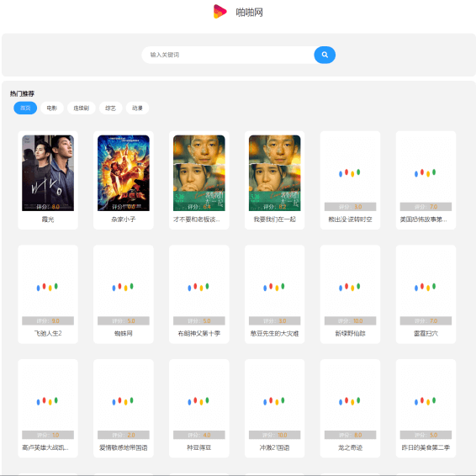Open 才不要和老板谈 poster thumbnail
The image size is (476, 476).
point(199,173)
